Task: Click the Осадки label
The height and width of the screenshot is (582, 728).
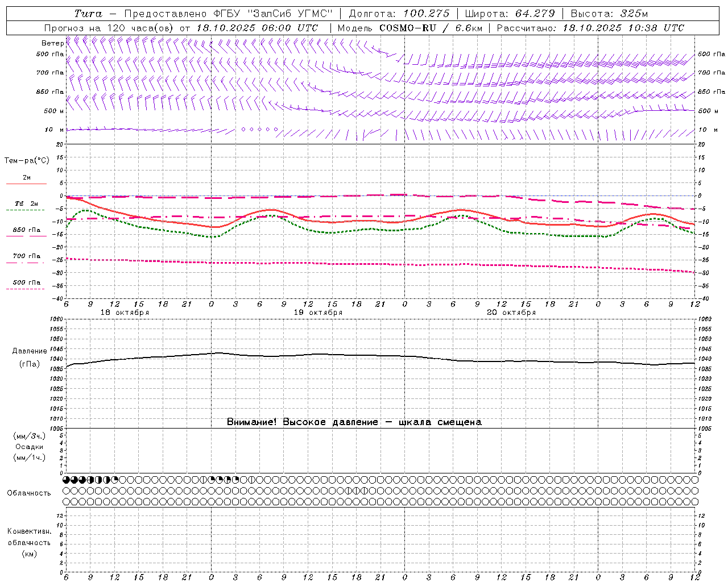Action: [30, 447]
